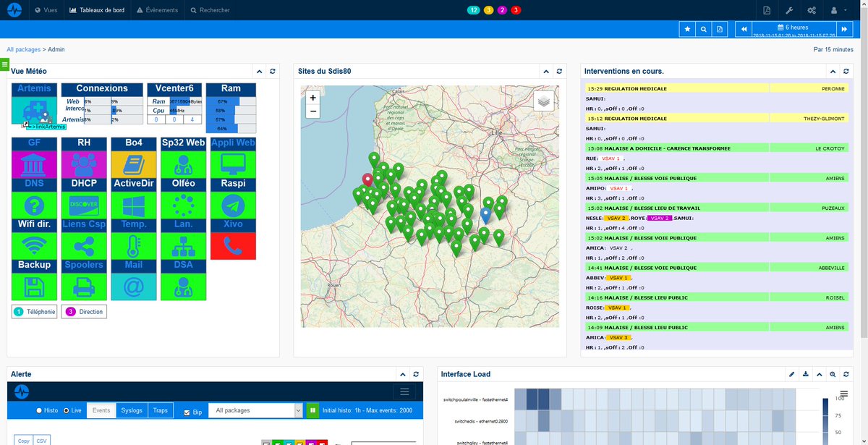
Task: Click the star favorite icon in blue bar
Action: (686, 28)
